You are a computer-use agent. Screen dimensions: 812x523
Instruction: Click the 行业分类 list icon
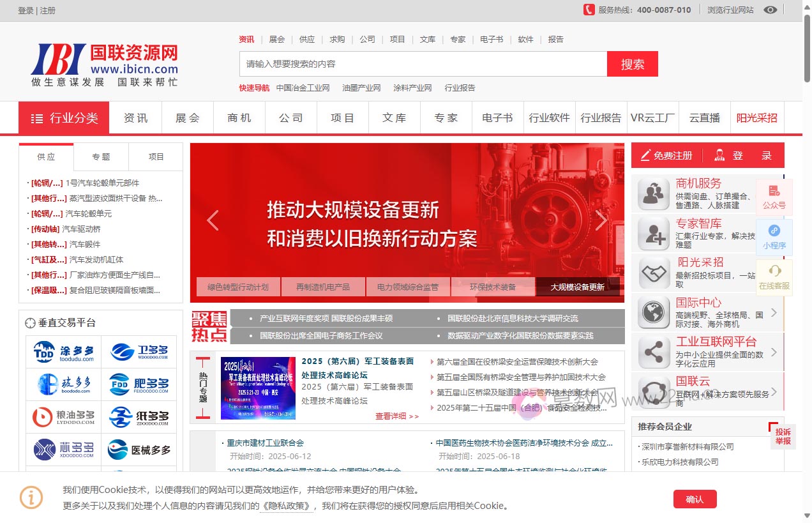(x=38, y=117)
